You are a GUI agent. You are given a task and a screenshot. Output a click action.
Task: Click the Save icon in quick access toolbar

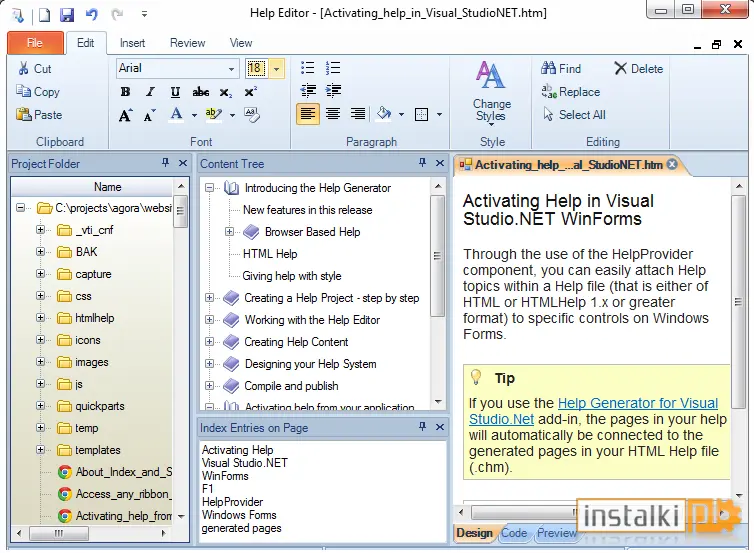point(67,14)
